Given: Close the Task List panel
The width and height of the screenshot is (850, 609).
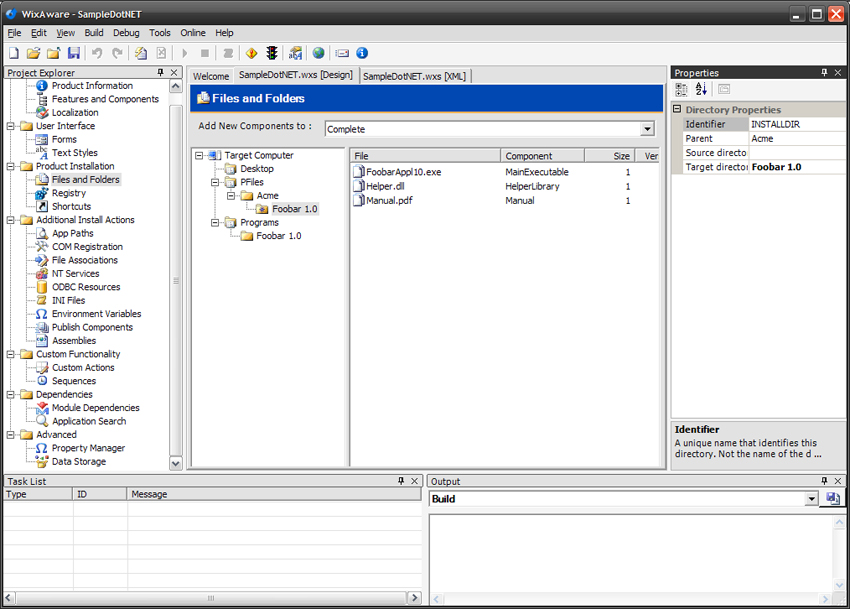Looking at the screenshot, I should pyautogui.click(x=415, y=481).
